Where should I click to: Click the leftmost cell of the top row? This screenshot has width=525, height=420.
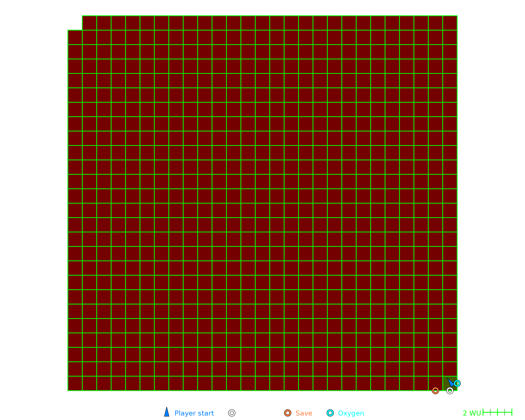coord(90,23)
